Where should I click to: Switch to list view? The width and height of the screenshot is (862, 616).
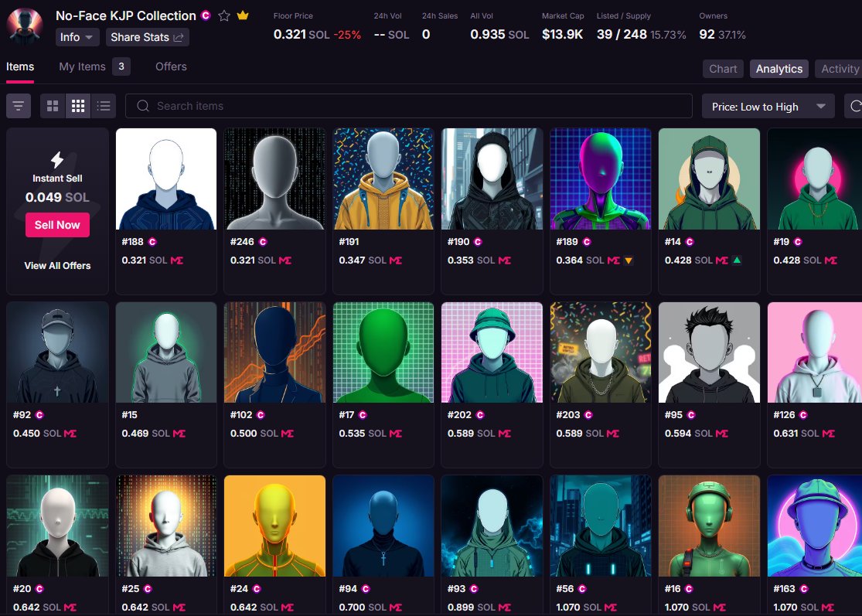104,106
